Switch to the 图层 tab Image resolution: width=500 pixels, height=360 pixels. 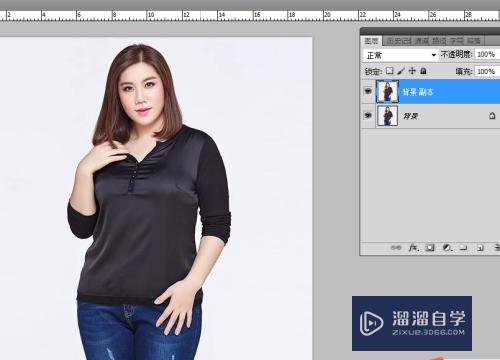(371, 41)
